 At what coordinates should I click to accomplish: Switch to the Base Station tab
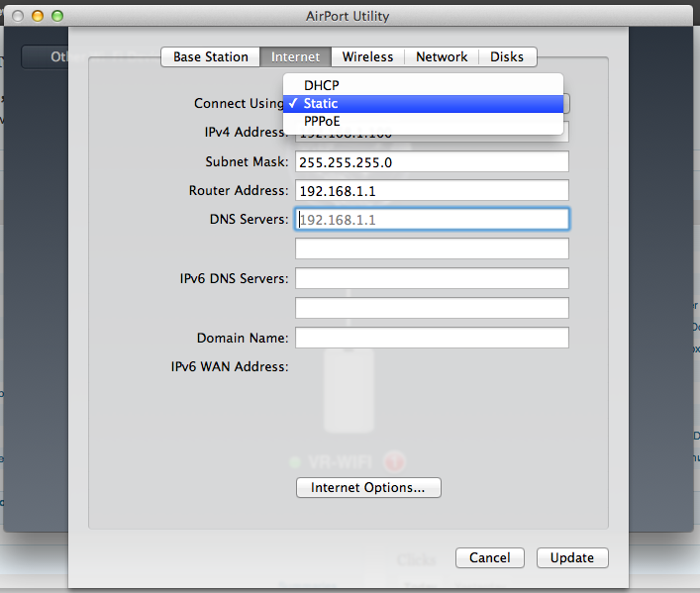[x=210, y=57]
